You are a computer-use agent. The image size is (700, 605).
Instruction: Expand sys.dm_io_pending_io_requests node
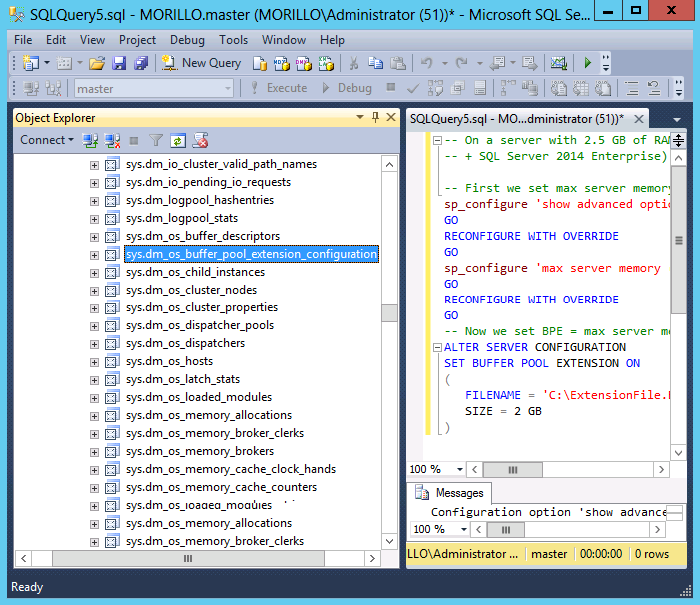pyautogui.click(x=94, y=183)
